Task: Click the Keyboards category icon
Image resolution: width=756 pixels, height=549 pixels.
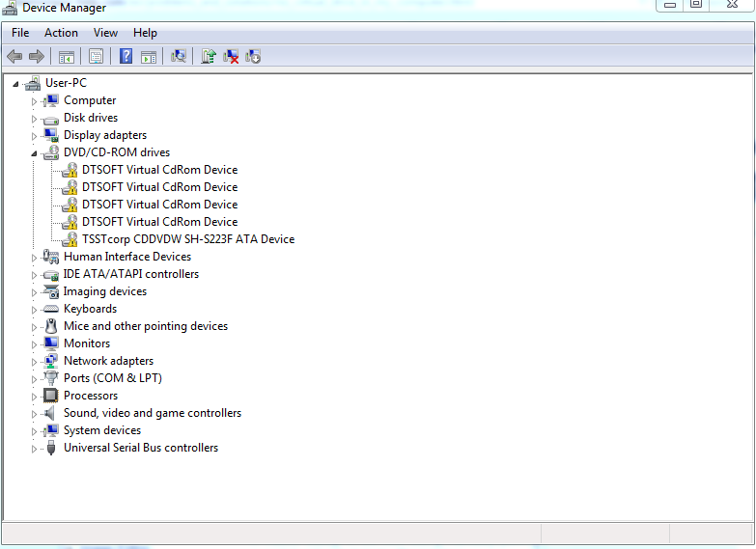Action: 50,309
